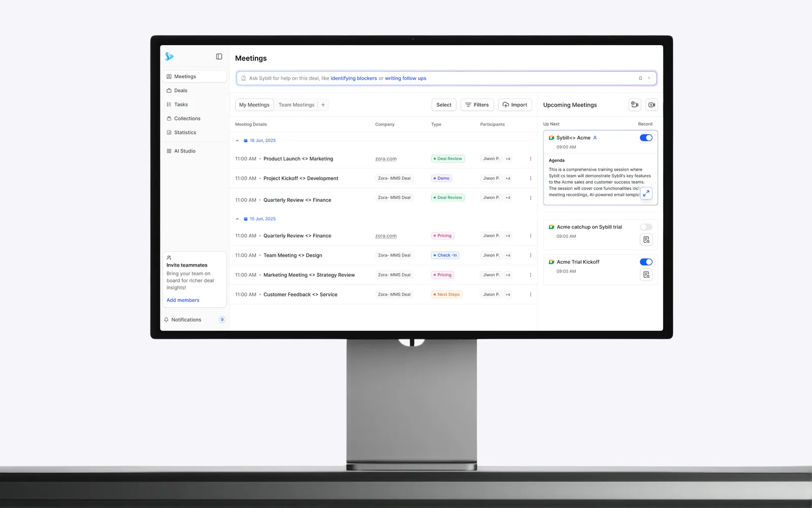Collapse the 16 Jun, 2025 group
This screenshot has height=508, width=812.
(237, 141)
